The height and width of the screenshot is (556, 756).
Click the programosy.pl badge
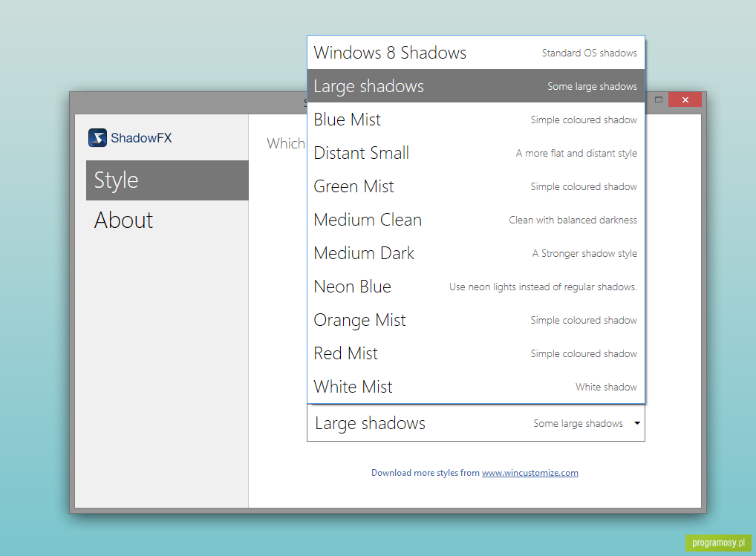click(x=718, y=543)
